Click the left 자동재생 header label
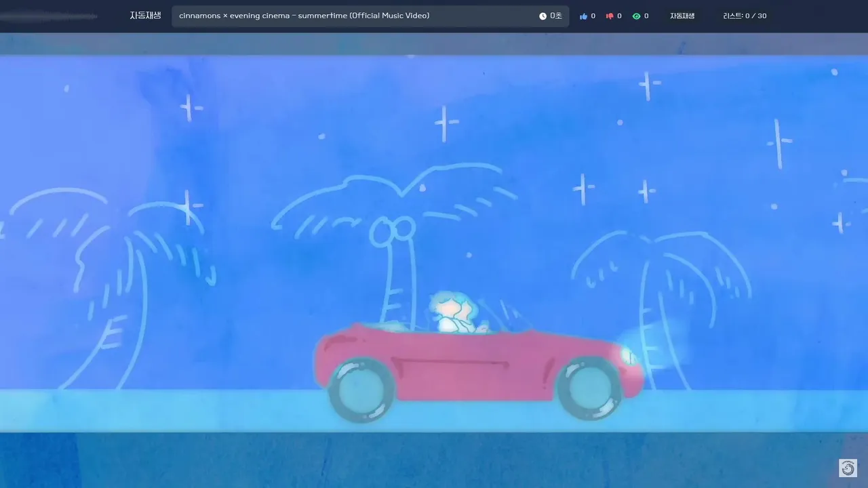868x488 pixels. 146,16
